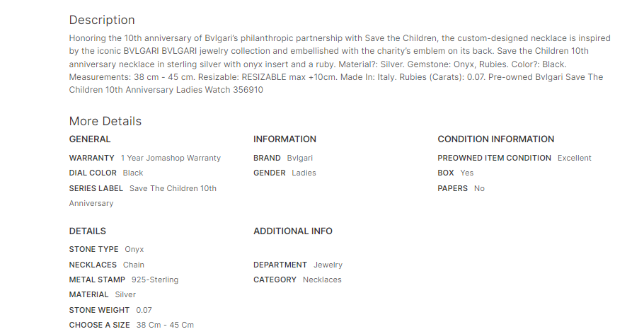Click the Bvlgari brand value
Viewport: 644px width, 334px height.
pos(300,159)
